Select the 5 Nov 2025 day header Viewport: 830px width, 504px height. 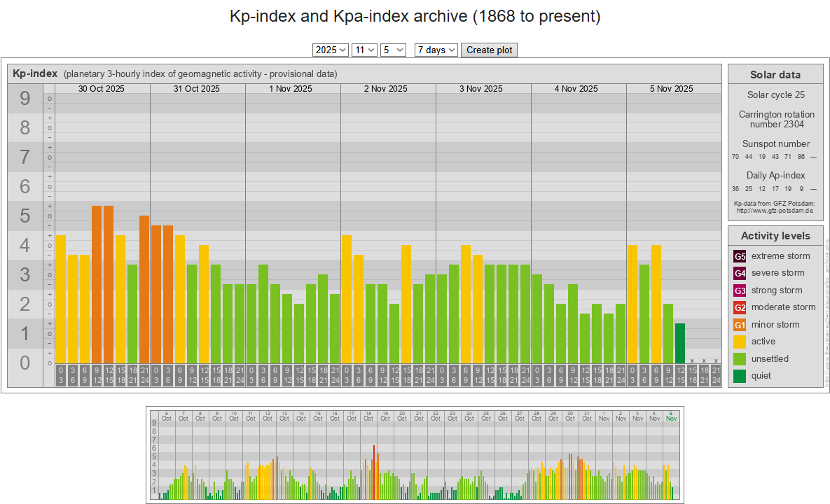671,89
